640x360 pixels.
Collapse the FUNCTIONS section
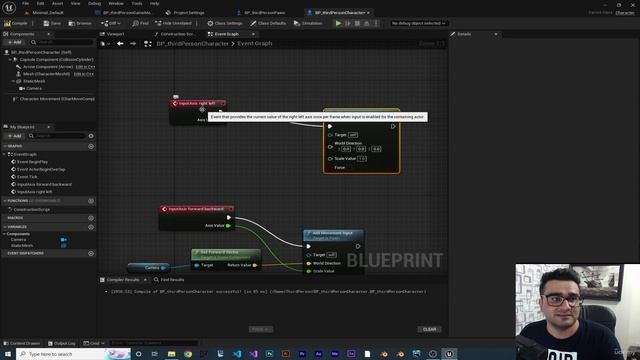tap(5, 201)
